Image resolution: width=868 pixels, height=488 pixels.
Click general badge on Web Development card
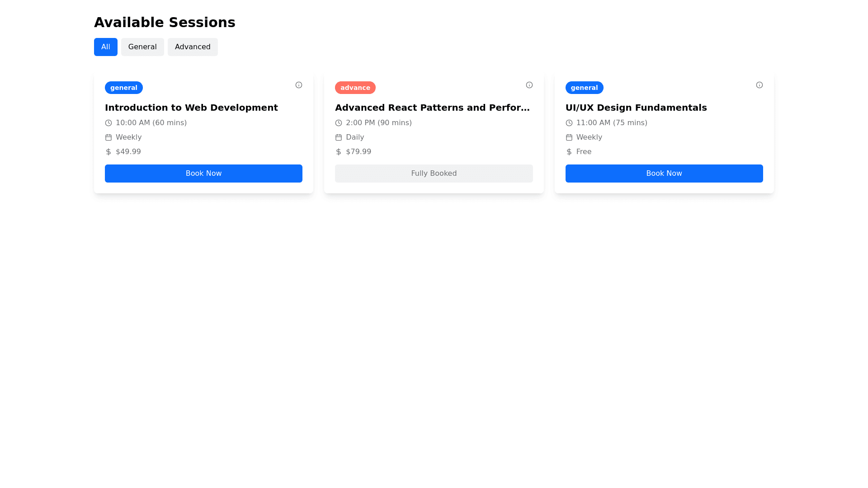point(123,88)
